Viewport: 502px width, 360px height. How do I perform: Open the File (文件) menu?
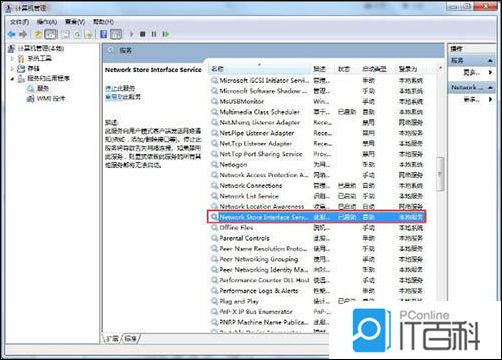point(19,22)
